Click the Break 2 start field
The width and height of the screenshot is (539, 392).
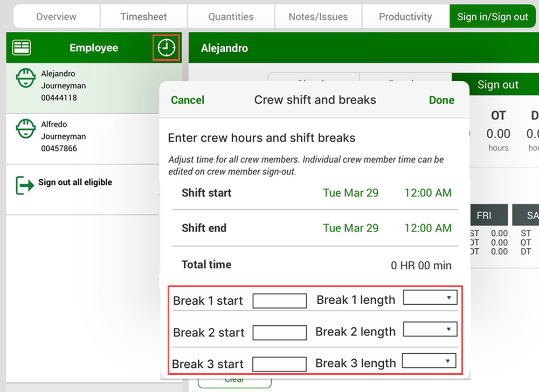click(280, 333)
